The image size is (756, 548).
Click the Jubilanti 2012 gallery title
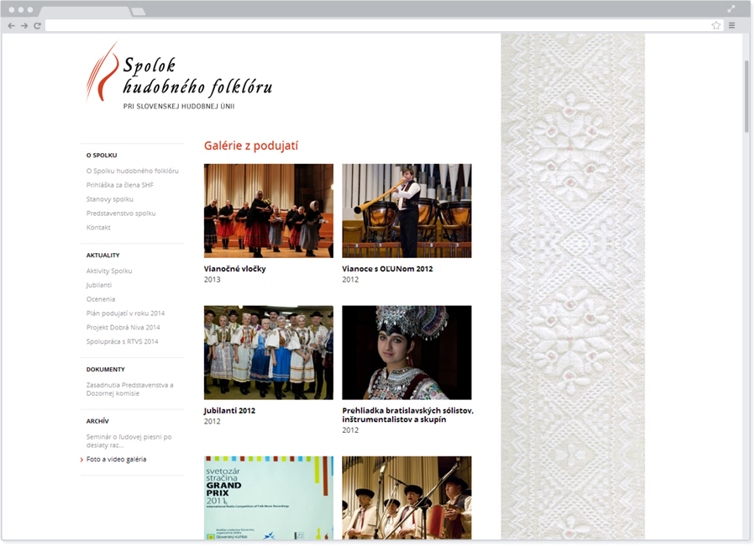coord(229,411)
